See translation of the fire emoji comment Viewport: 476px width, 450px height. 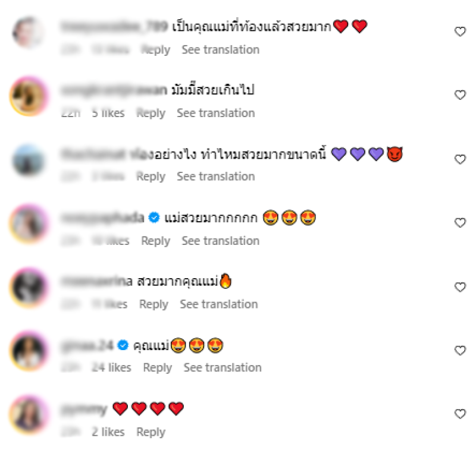click(x=219, y=304)
